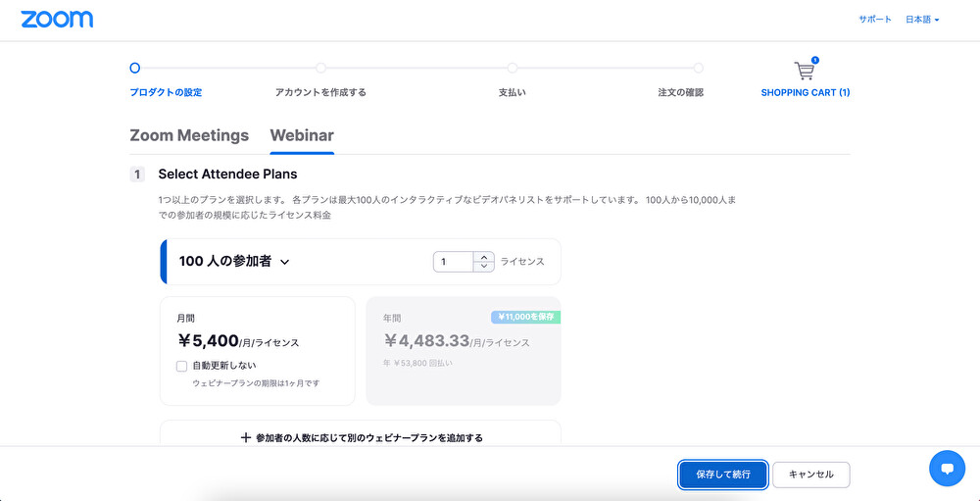This screenshot has height=501, width=980.
Task: Click the ¥11,000を保存 badge
Action: coord(525,317)
